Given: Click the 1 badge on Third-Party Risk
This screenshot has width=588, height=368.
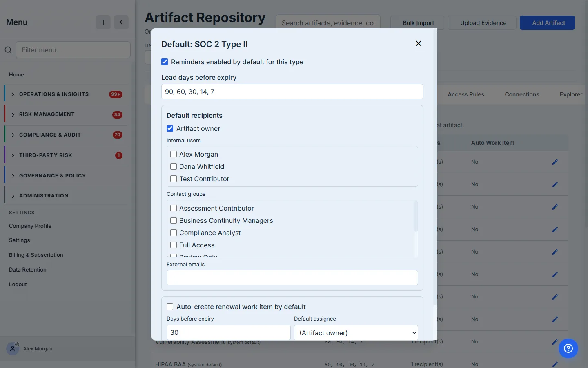Looking at the screenshot, I should tap(119, 155).
